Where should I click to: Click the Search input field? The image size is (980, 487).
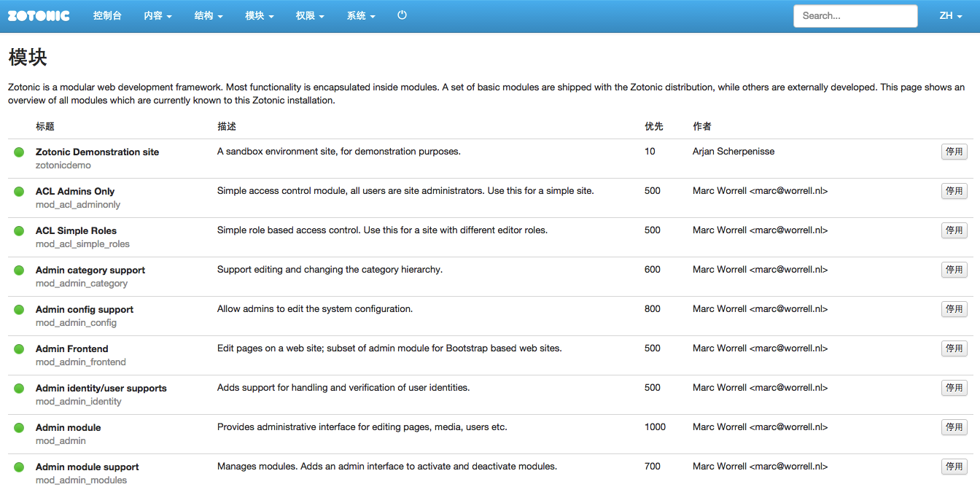(x=855, y=16)
